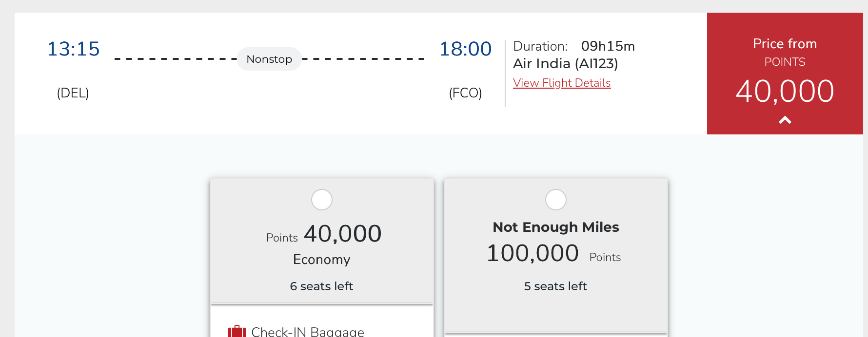
Task: Click the FCO destination airport code
Action: (465, 93)
